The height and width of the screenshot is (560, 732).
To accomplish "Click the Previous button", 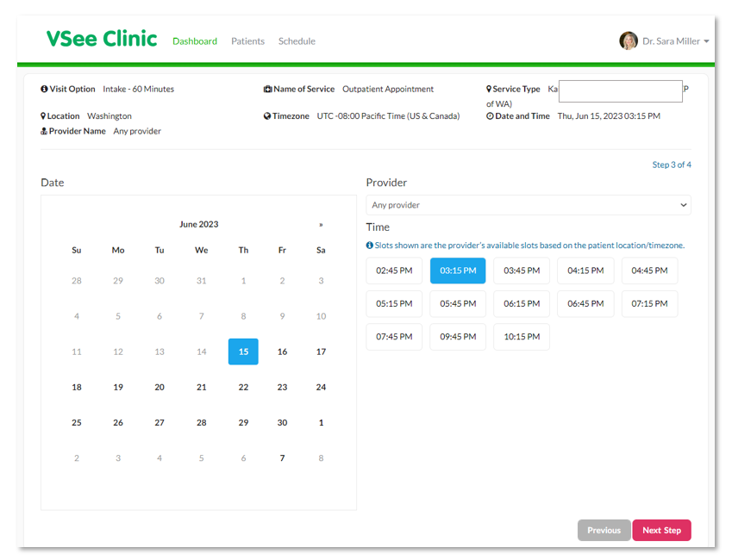I will point(604,530).
